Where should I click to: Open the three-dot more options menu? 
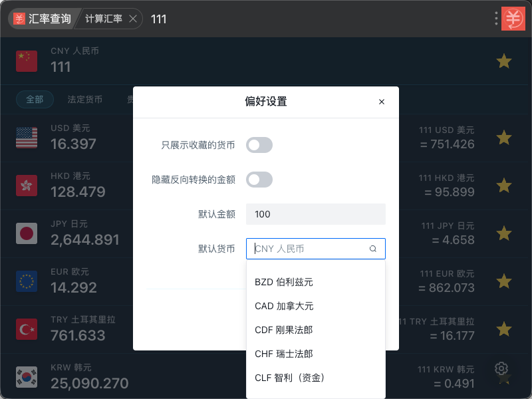point(496,19)
